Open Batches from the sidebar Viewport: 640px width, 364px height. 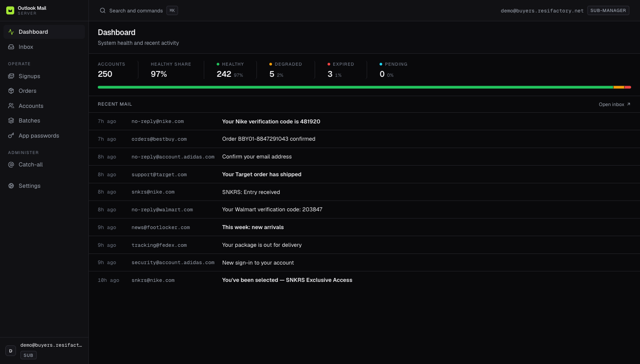pyautogui.click(x=44, y=121)
